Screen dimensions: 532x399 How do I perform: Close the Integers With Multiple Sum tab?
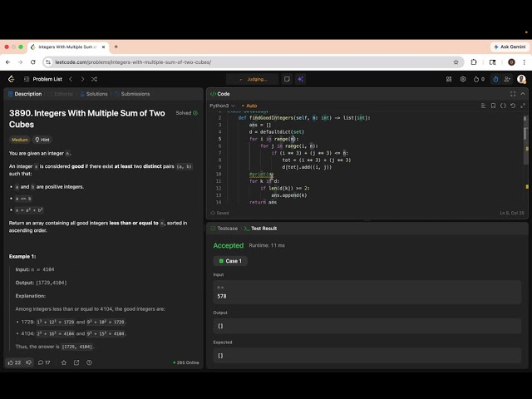point(103,47)
